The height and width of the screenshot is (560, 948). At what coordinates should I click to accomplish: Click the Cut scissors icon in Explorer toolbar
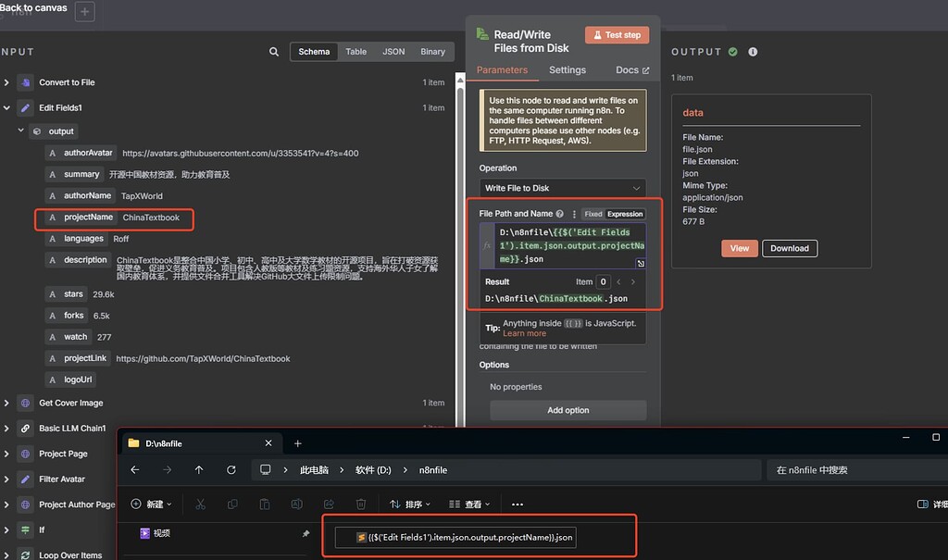(201, 504)
